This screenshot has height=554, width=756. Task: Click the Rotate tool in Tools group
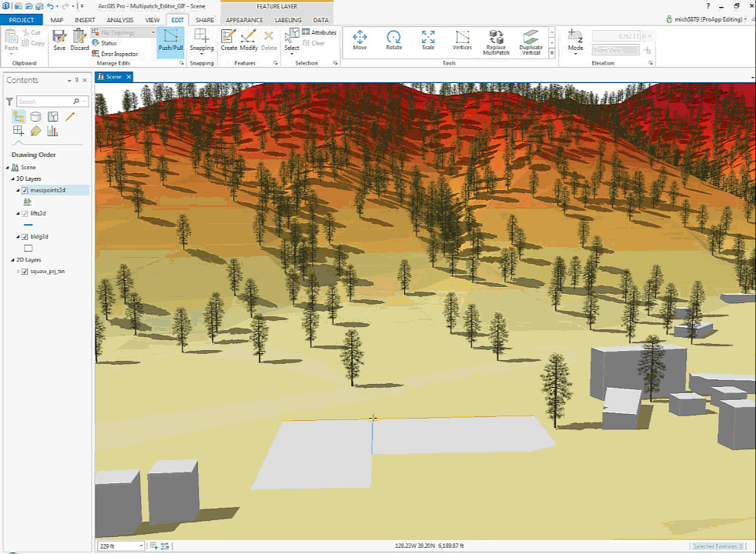point(393,40)
